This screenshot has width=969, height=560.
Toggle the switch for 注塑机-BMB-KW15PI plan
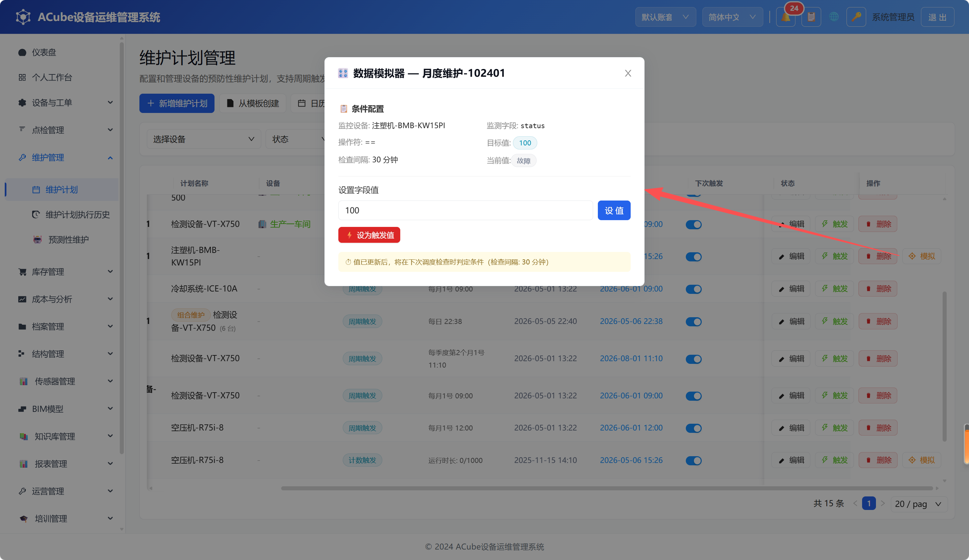[x=693, y=256]
